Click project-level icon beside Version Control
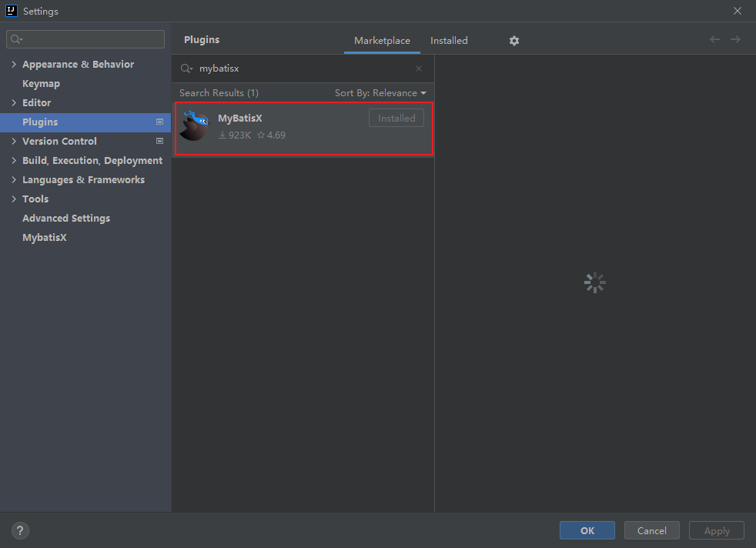The image size is (756, 548). (x=159, y=141)
